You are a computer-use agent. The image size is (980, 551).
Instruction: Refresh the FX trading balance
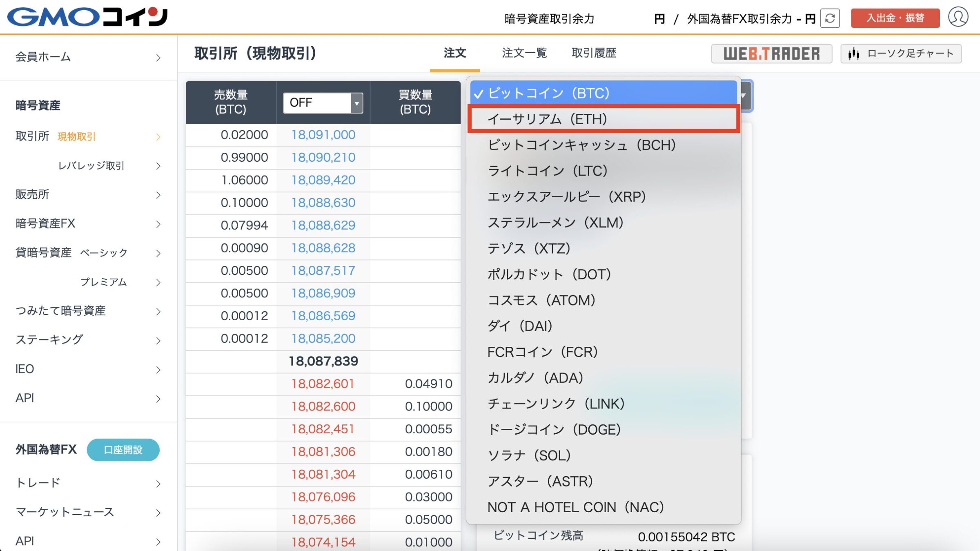click(x=830, y=18)
